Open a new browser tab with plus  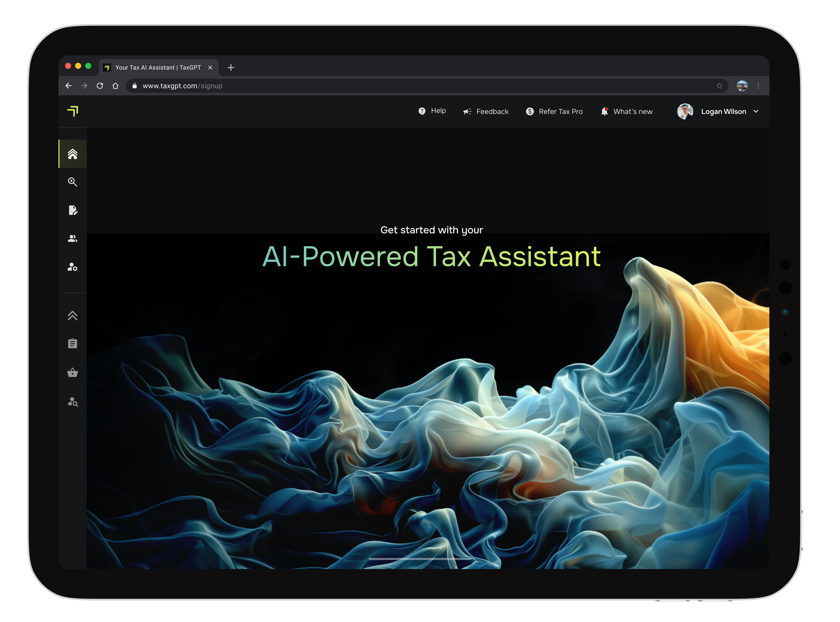[x=231, y=68]
